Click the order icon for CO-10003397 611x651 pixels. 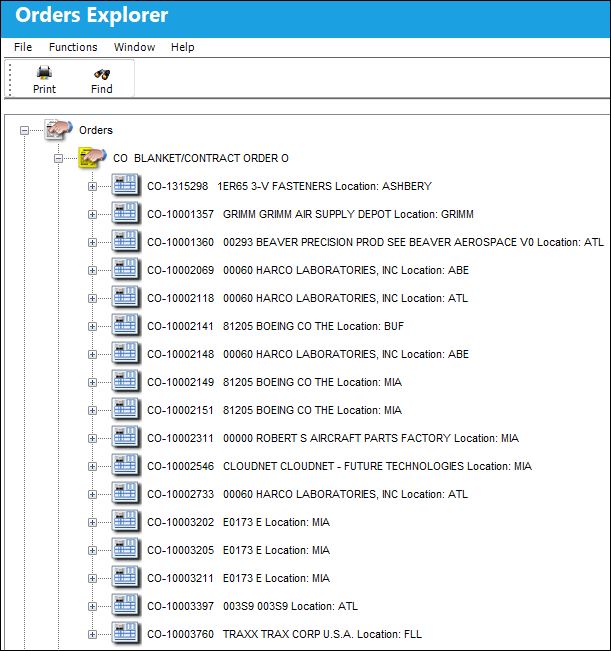point(125,606)
